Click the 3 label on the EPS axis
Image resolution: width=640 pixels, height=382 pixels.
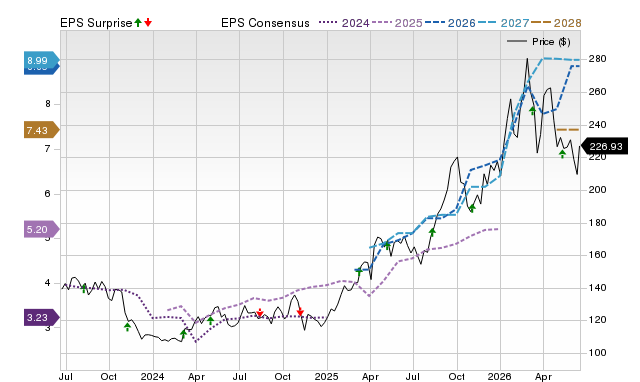tap(48, 328)
